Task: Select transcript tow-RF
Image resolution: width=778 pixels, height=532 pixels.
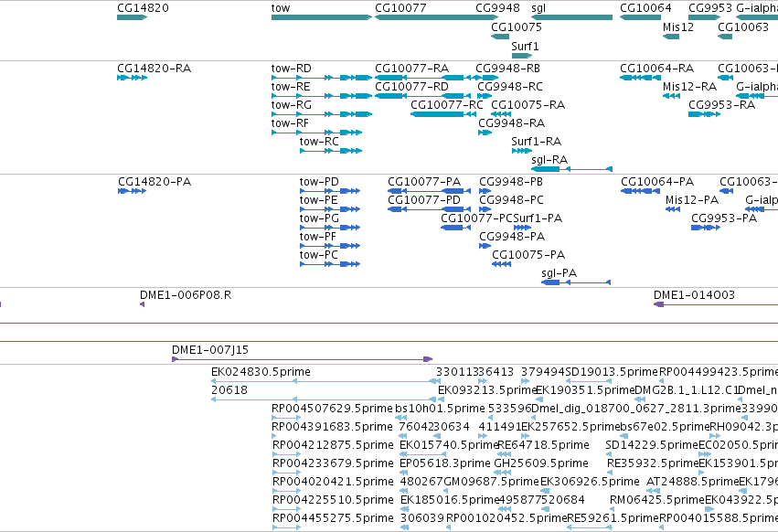Action: 316,133
